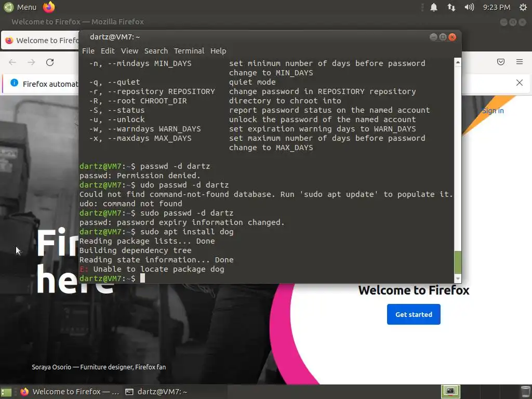532x399 pixels.
Task: Open the terminal View menu
Action: point(129,51)
